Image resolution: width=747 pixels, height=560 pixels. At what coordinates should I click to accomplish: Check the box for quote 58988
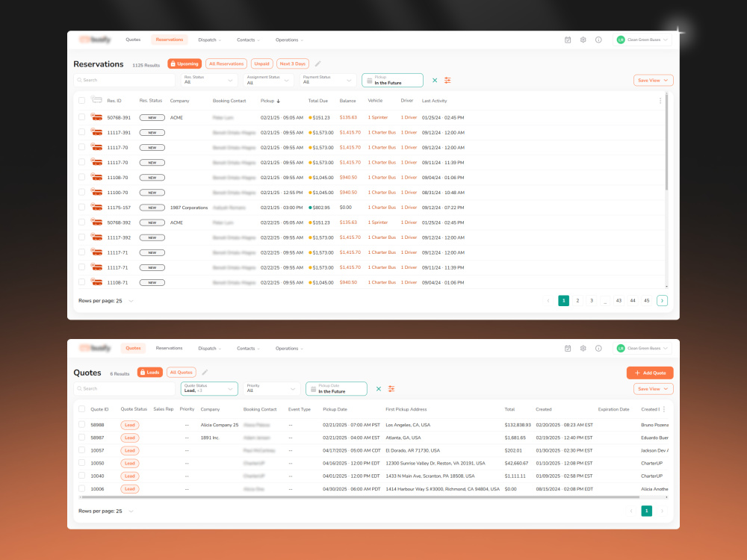pyautogui.click(x=82, y=424)
